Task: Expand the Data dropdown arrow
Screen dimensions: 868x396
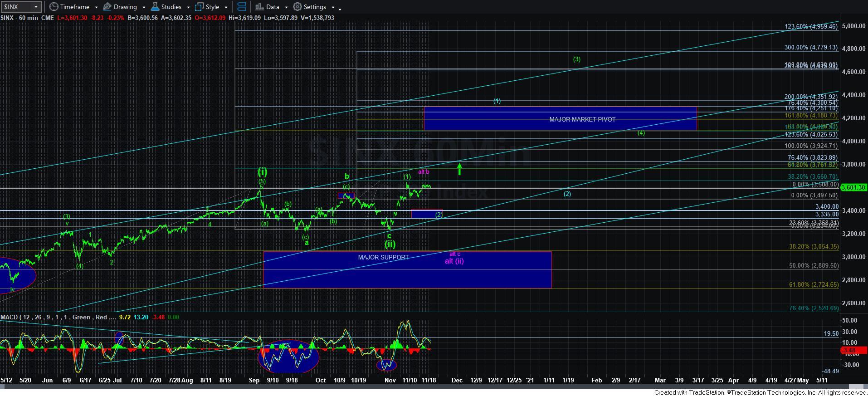Action: 286,7
